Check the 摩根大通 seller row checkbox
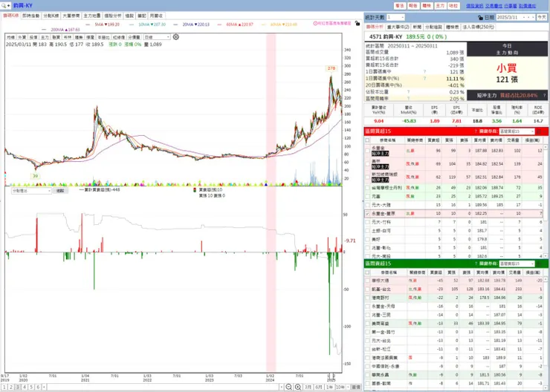The image size is (550, 392). pyautogui.click(x=367, y=281)
